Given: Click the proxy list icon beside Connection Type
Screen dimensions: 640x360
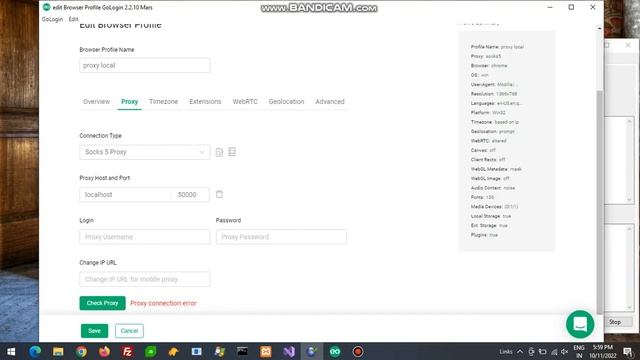Looking at the screenshot, I should tap(232, 152).
